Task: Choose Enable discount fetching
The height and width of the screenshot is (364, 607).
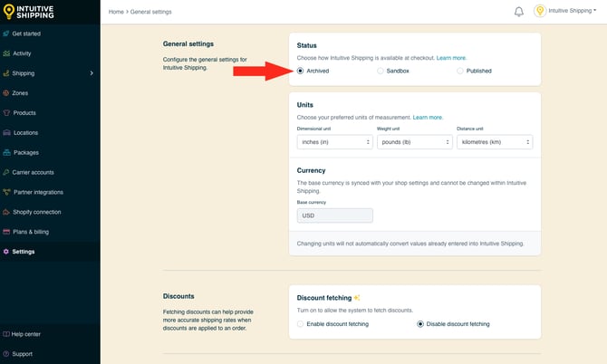Action: (x=301, y=324)
